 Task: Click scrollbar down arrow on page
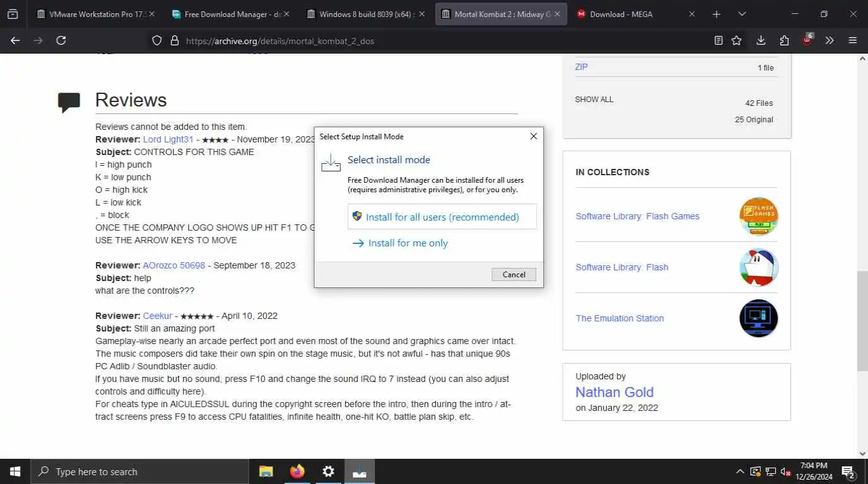862,453
